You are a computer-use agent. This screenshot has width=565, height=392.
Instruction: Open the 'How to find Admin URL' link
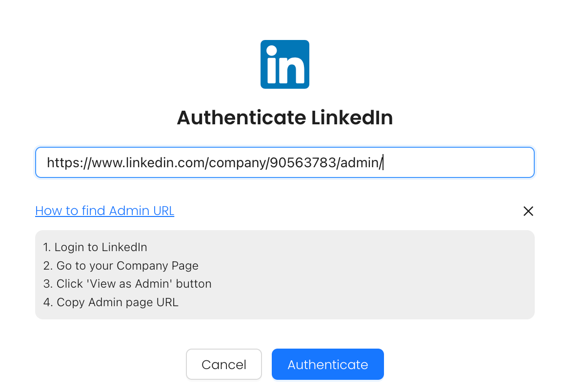tap(104, 211)
